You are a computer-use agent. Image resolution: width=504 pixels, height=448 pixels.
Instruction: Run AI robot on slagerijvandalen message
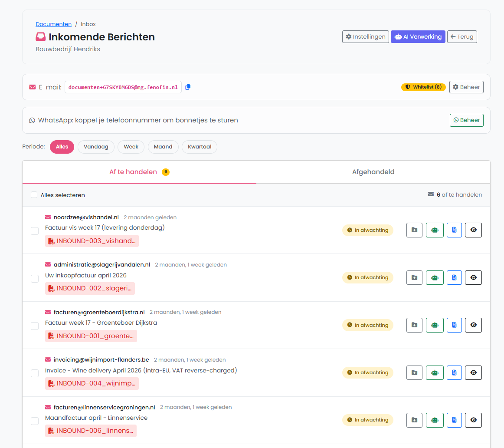[x=435, y=277]
